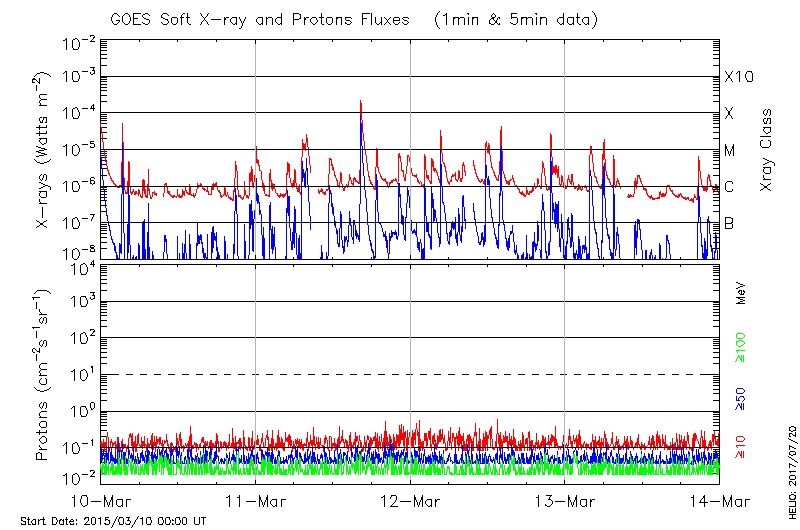Screen dimensions: 800x530
Task: Select the B class label on the right axis
Action: (x=729, y=223)
